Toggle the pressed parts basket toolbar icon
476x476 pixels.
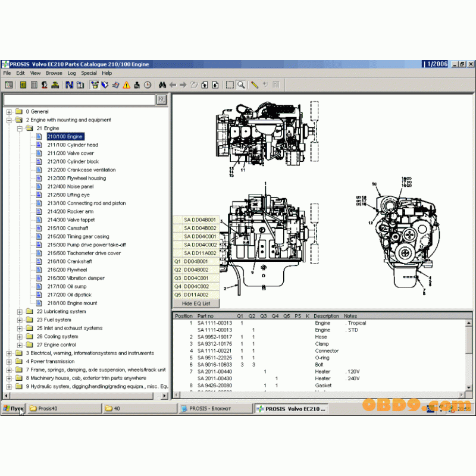[x=95, y=85]
